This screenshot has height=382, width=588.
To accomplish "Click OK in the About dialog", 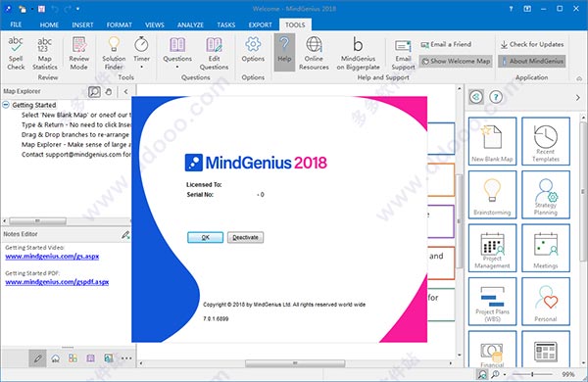I will tap(205, 237).
